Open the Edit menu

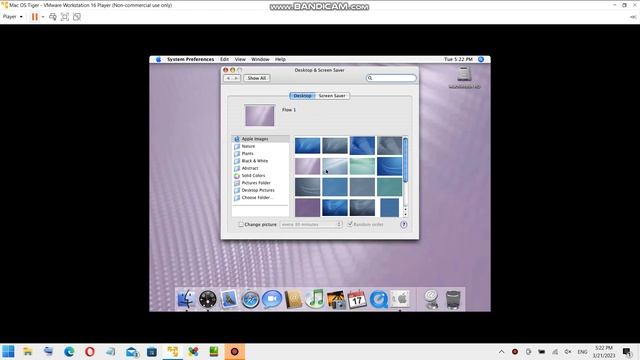(x=224, y=59)
